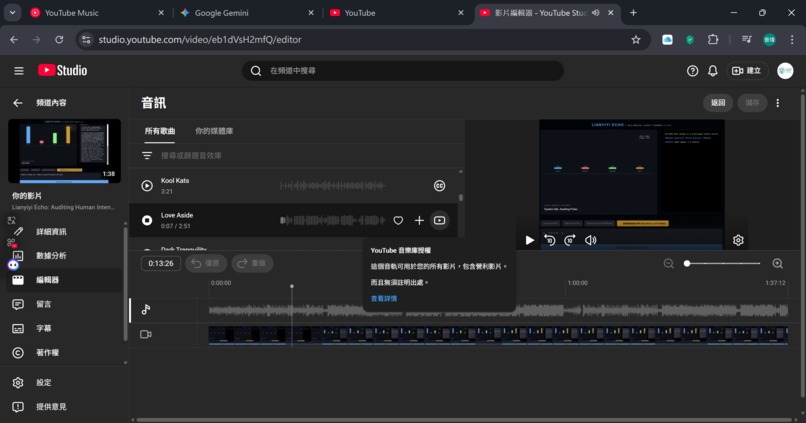The image size is (806, 423).
Task: Open the notifications bell
Action: tap(712, 71)
